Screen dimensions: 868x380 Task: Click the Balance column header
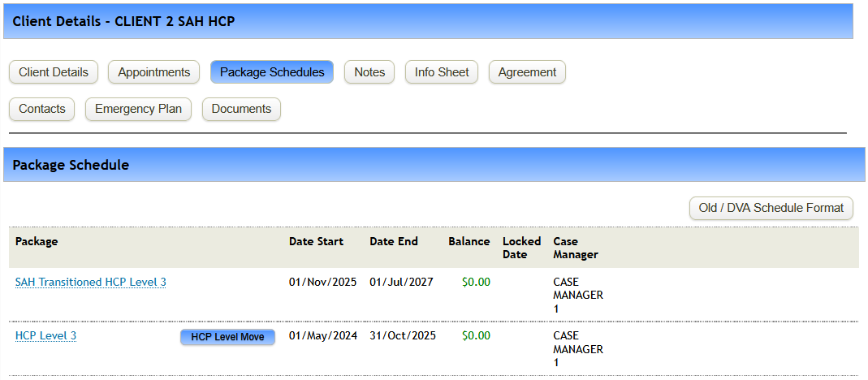[x=469, y=241]
